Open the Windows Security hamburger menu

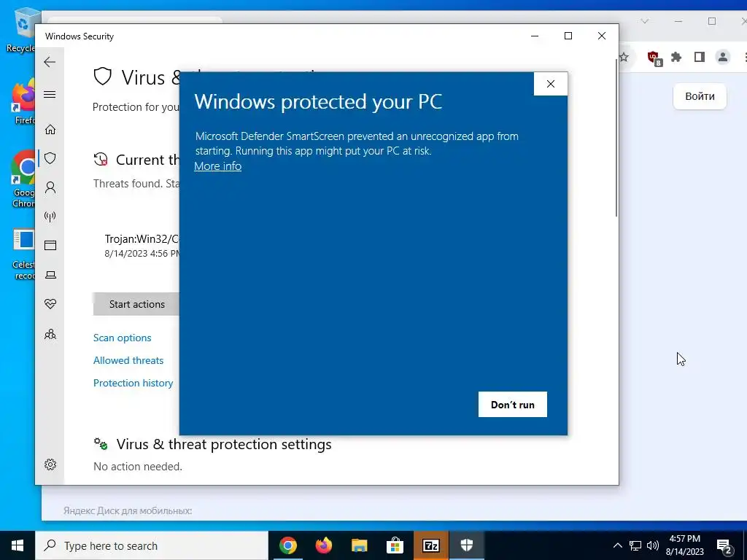[x=50, y=94]
